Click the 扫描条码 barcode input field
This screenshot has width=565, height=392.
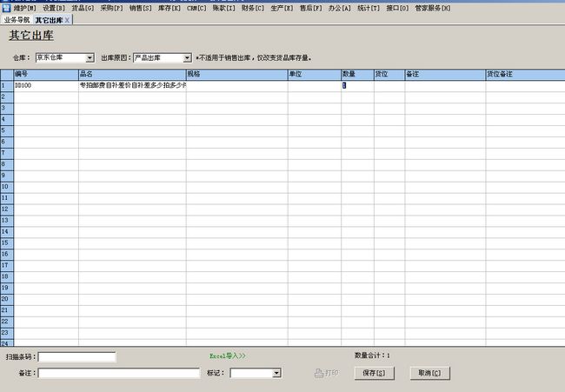(76, 356)
